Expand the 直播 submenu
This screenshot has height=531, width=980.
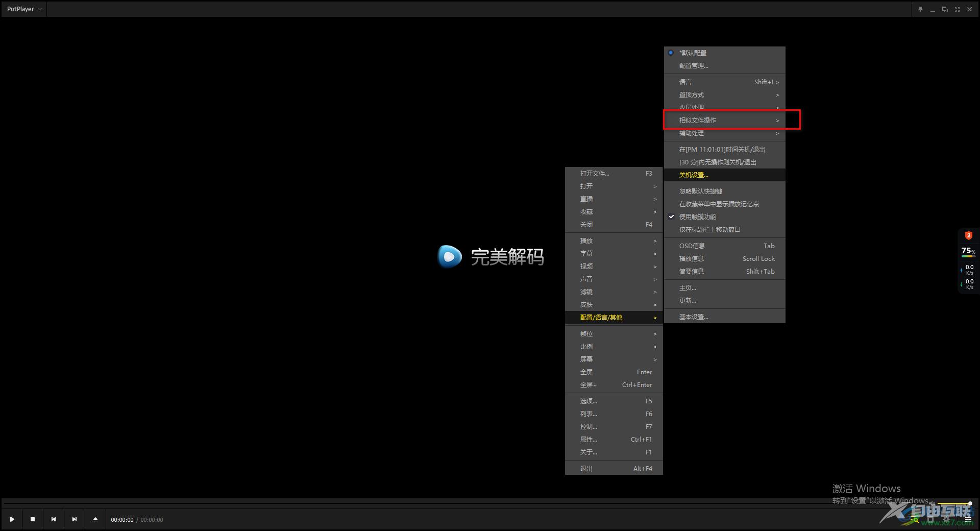point(614,199)
